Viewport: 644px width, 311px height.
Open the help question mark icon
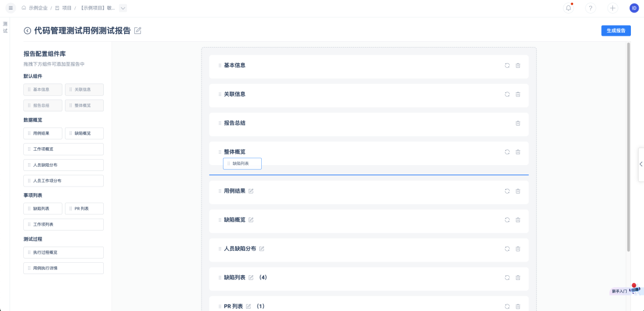point(590,8)
